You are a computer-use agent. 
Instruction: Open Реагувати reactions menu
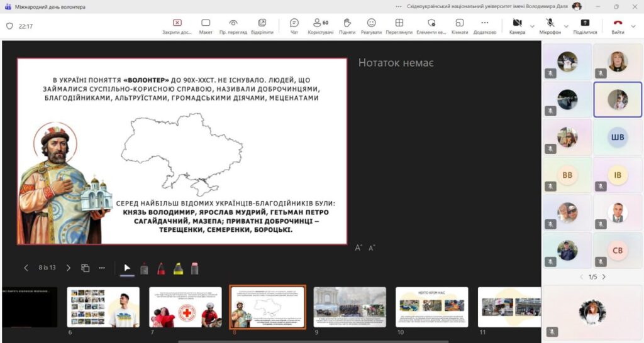tap(371, 26)
